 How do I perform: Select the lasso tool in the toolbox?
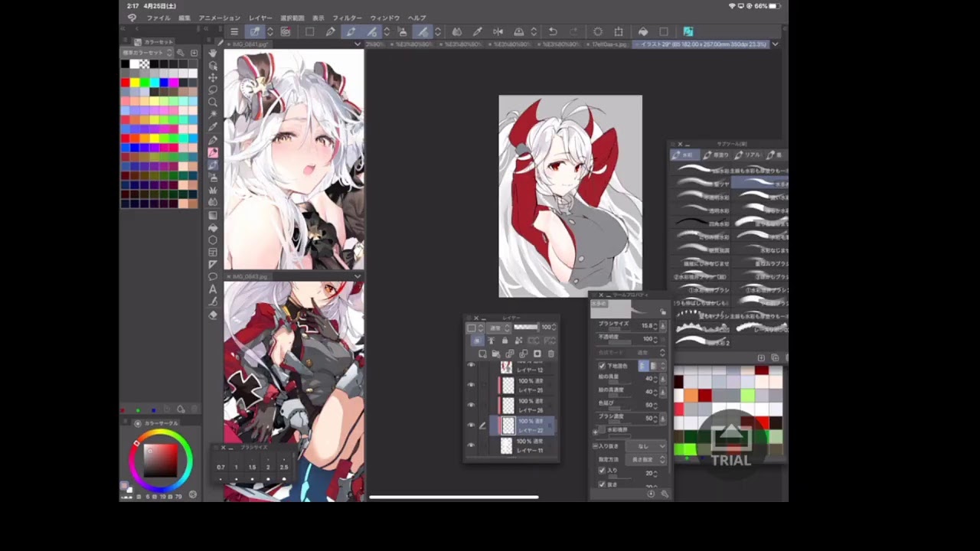click(x=213, y=90)
